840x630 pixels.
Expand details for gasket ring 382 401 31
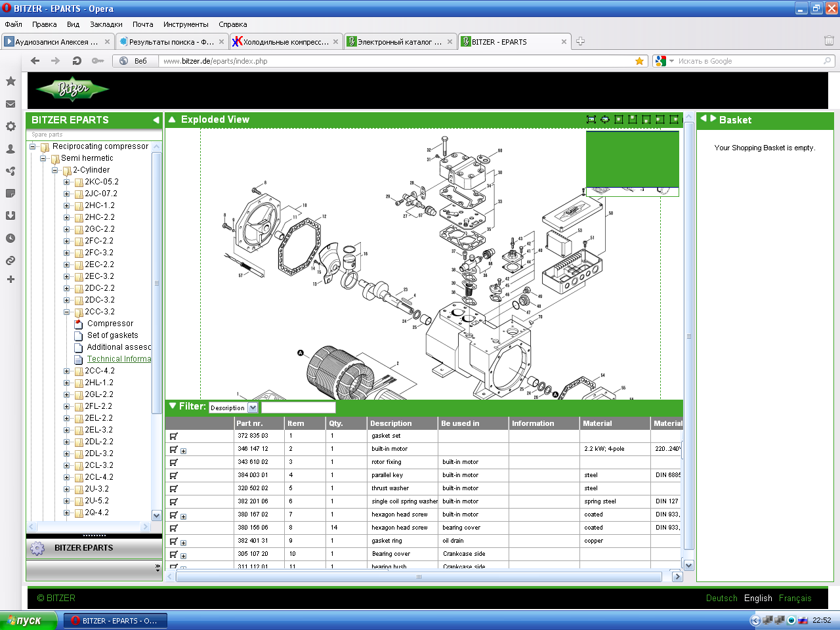coord(184,543)
